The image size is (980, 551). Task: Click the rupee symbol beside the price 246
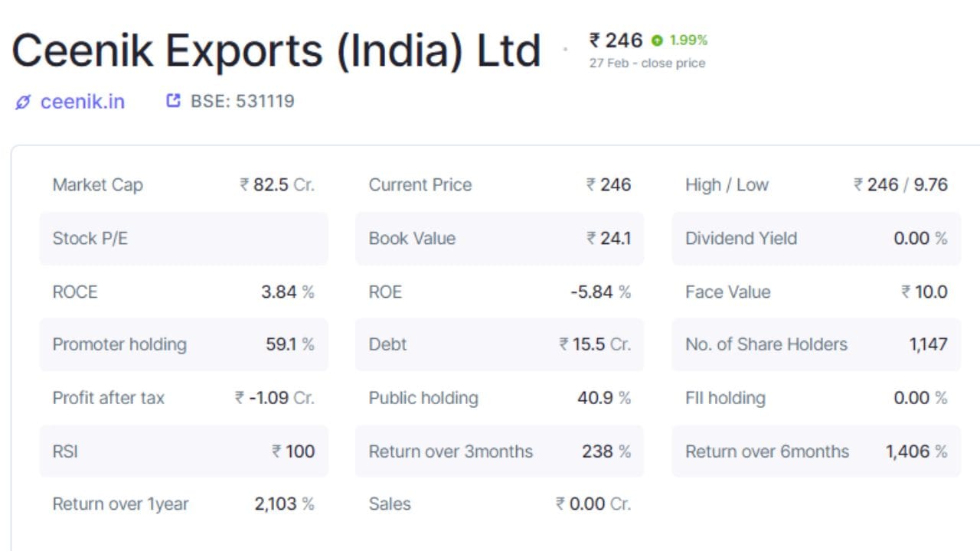click(593, 40)
